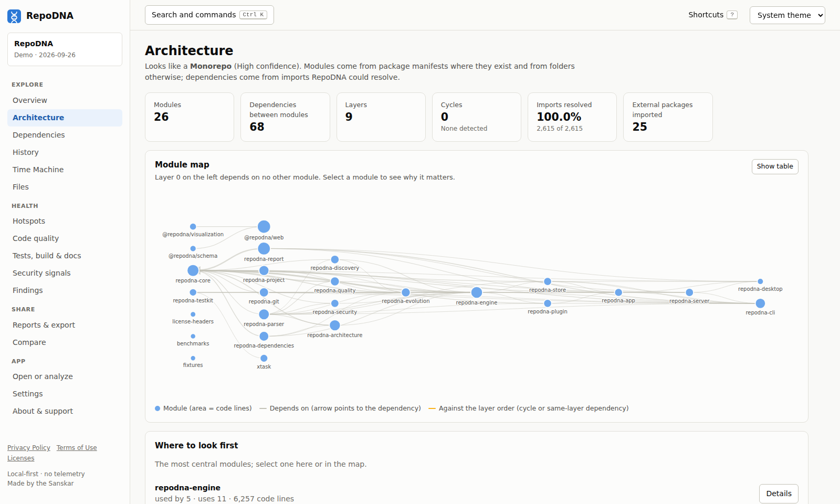
Task: Open Reports & export
Action: (65, 325)
